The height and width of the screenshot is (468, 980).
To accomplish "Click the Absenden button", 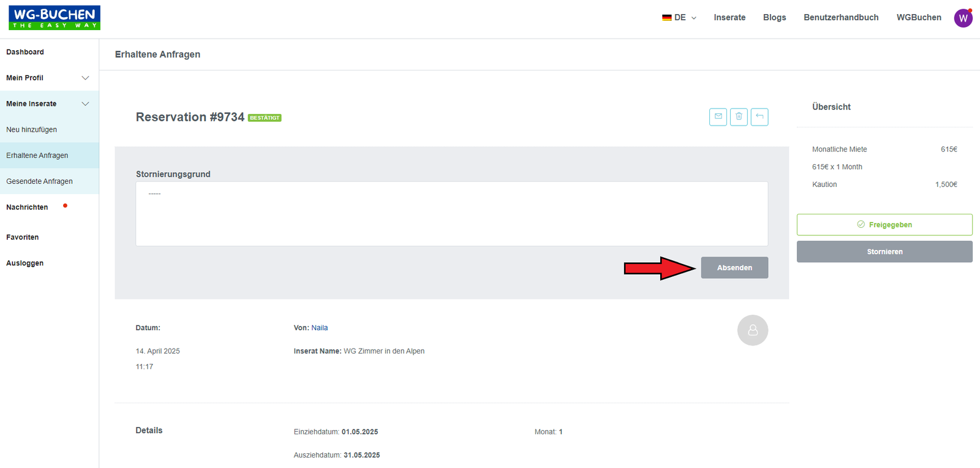I will click(x=734, y=268).
